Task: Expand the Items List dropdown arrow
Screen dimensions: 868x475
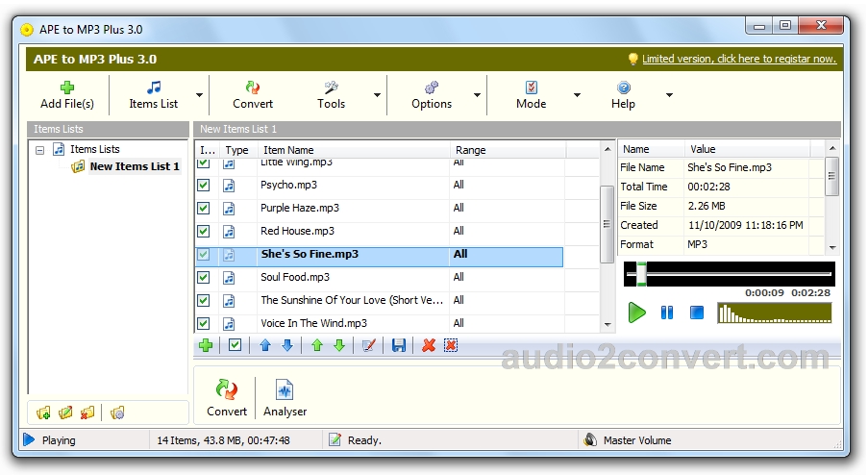Action: 199,95
